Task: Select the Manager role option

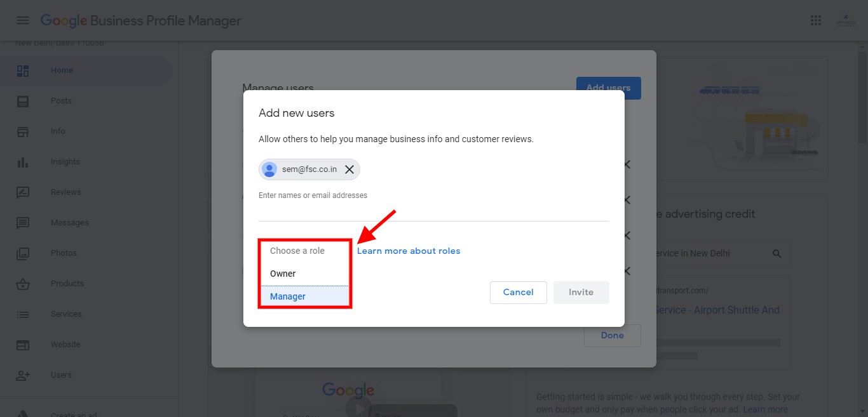Action: 288,296
